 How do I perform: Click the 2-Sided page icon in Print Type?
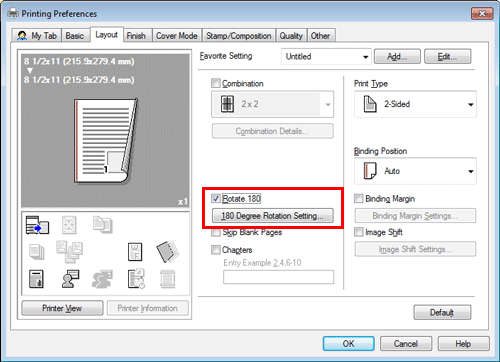point(370,104)
